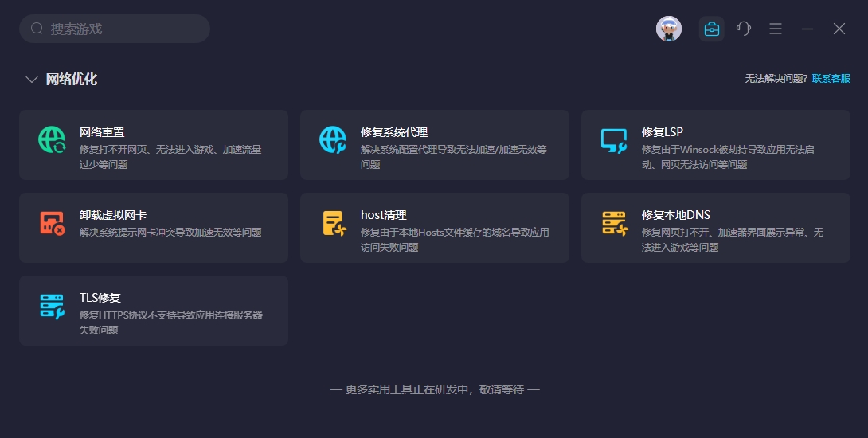Click the 修复LSP monitor wrench icon
868x438 pixels.
click(x=614, y=140)
